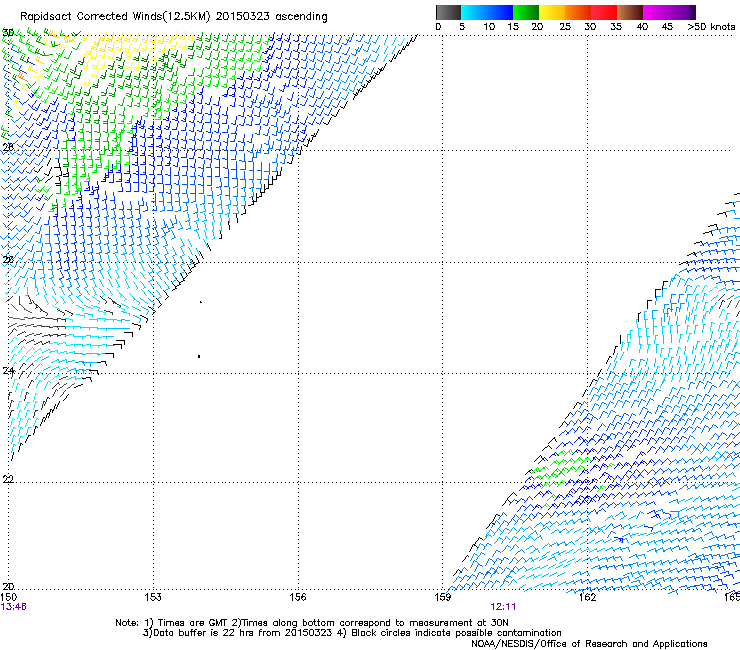The image size is (740, 650).
Task: Click the latitude label '22'
Action: point(8,479)
